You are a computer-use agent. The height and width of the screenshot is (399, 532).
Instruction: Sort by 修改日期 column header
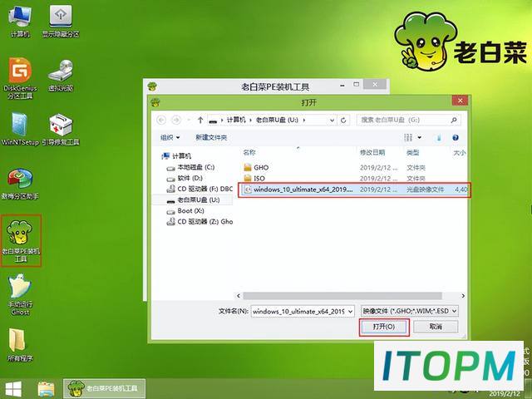tap(372, 152)
